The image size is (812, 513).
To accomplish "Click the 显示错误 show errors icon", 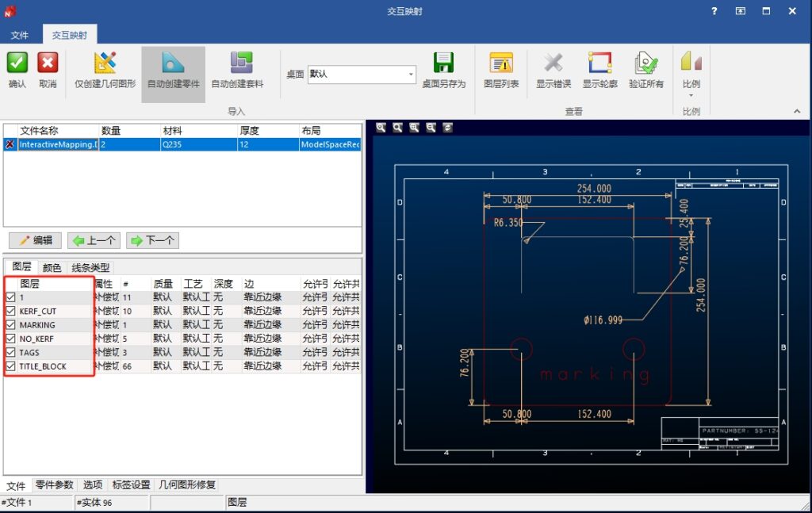I will click(x=553, y=63).
